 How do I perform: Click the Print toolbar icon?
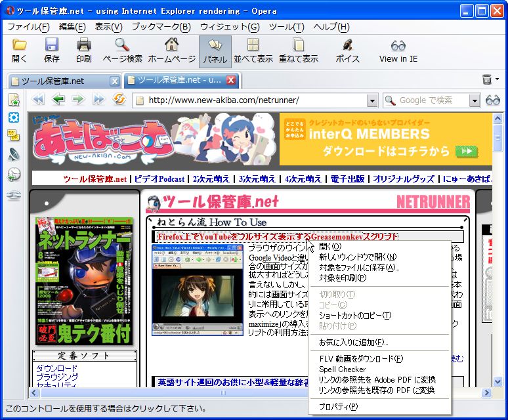(83, 45)
